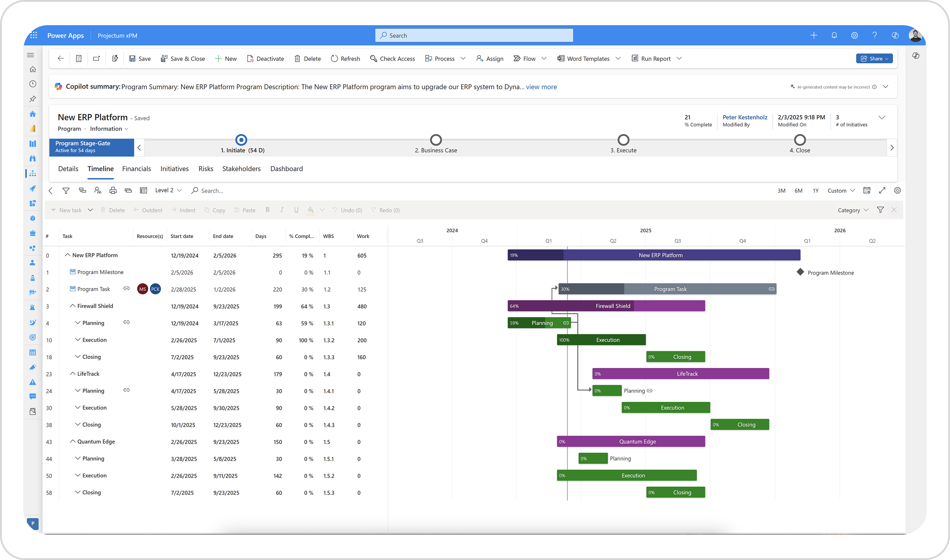The width and height of the screenshot is (950, 560).
Task: Set timeline zoom to 1Y
Action: click(x=815, y=191)
